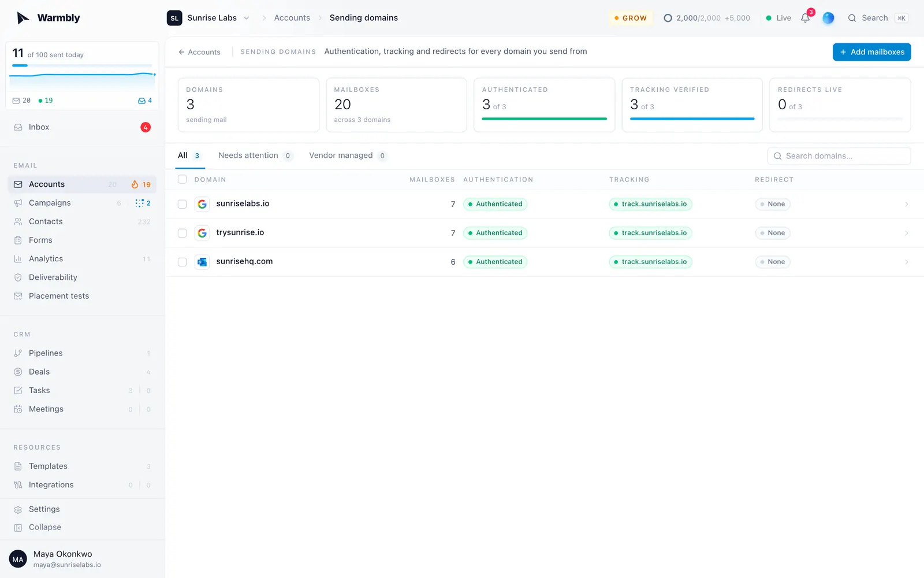
Task: Open Deliverability sidebar item
Action: pos(82,277)
